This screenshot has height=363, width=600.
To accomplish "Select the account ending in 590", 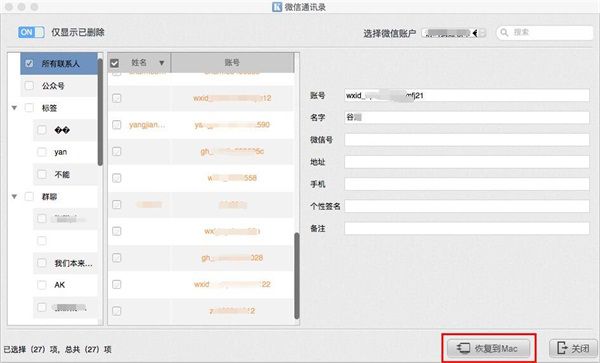I will tap(232, 125).
